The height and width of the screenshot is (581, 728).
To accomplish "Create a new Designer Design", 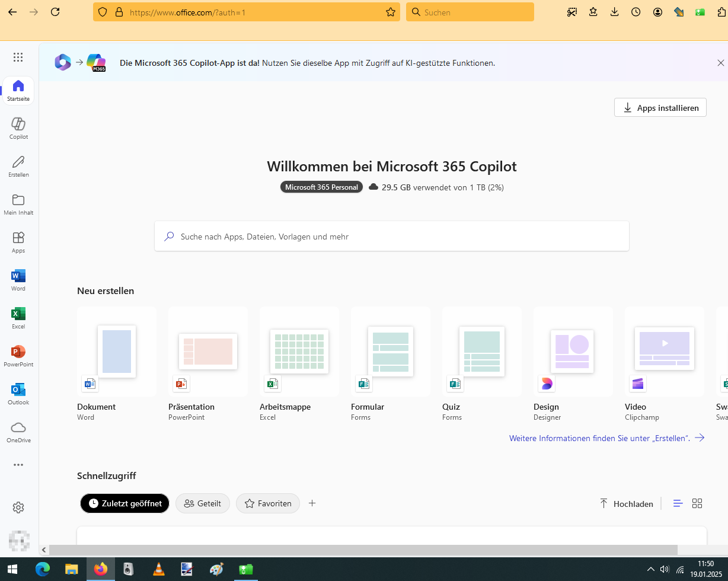I will click(573, 364).
